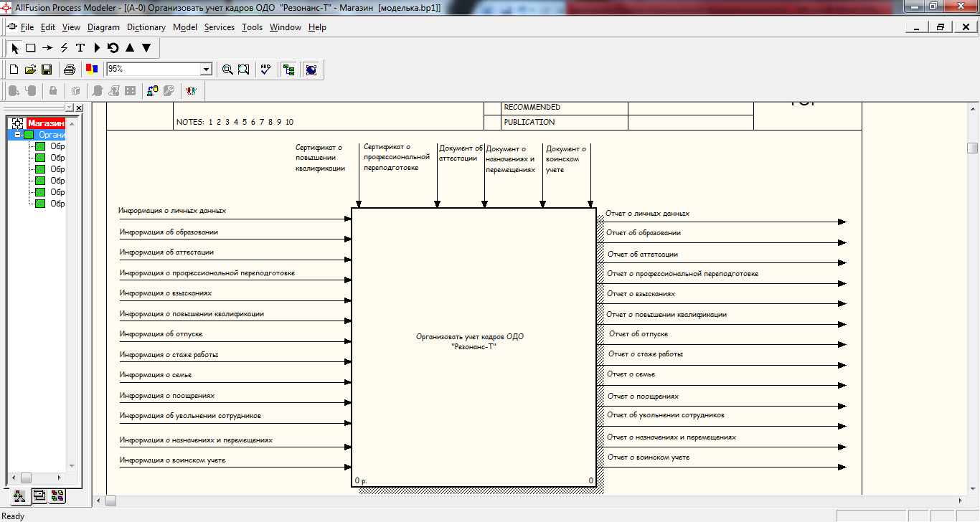Click the PUBLICATION header cell
The width and height of the screenshot is (980, 522).
[x=529, y=122]
